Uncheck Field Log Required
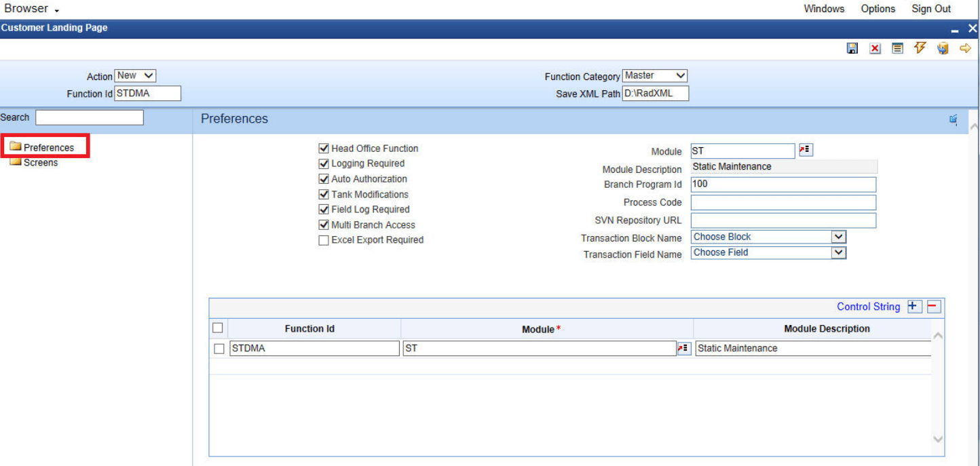This screenshot has width=980, height=466. coord(324,210)
